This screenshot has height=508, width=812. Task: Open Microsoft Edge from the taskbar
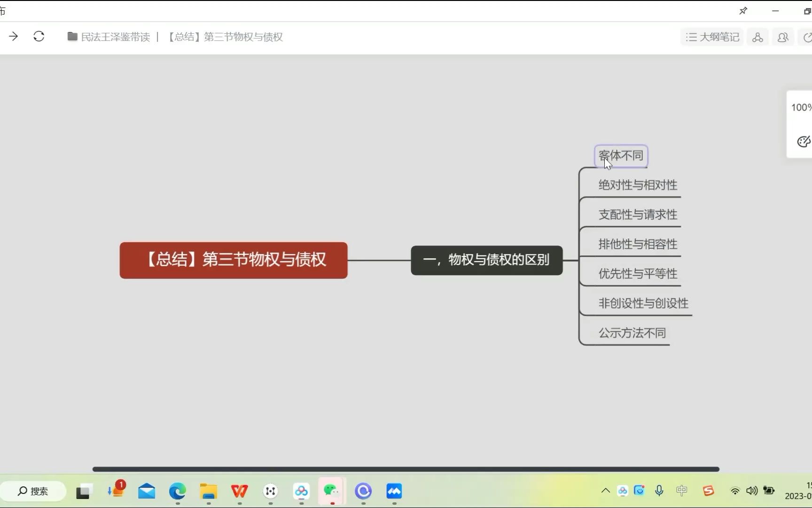(178, 492)
